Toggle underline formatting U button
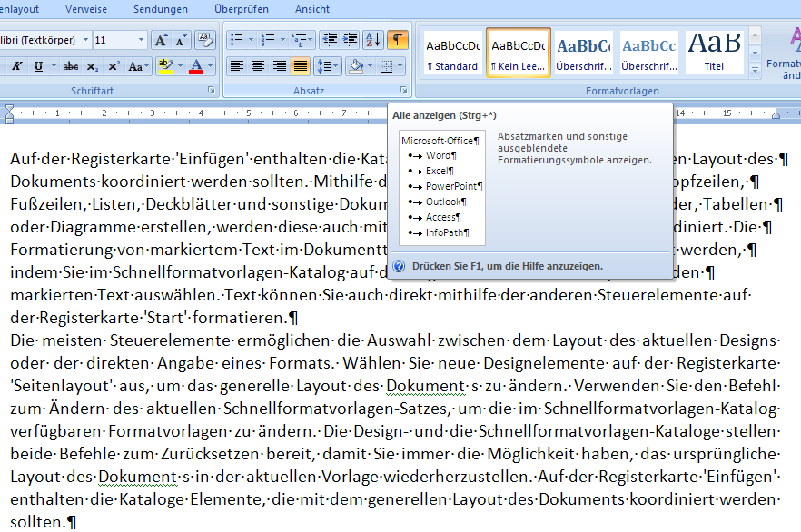 (x=38, y=66)
